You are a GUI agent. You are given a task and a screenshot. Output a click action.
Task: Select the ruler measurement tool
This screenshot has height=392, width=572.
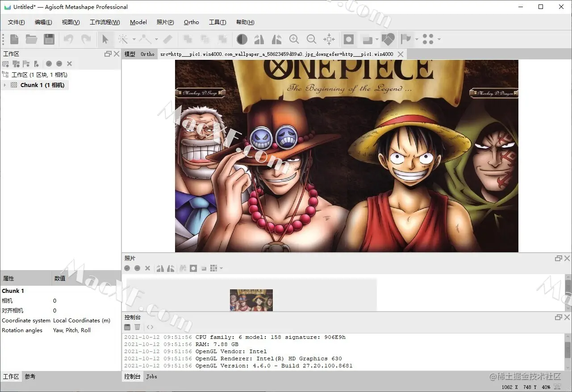coord(168,39)
